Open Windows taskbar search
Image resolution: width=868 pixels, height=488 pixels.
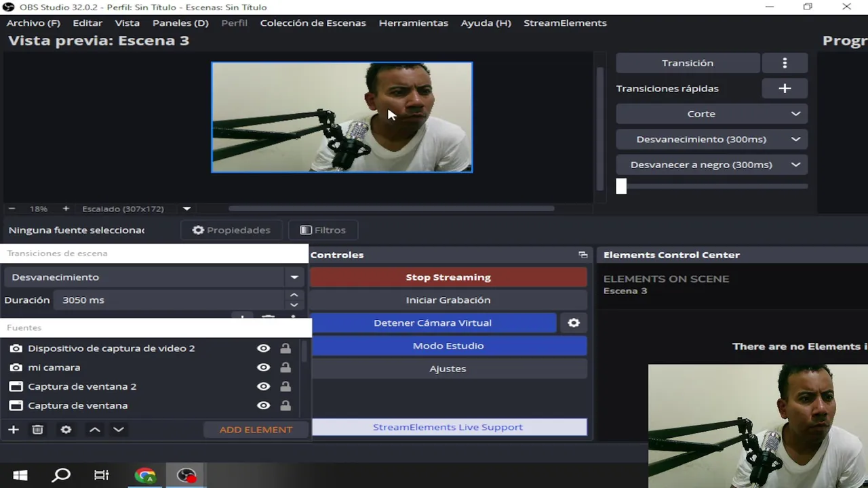[61, 476]
